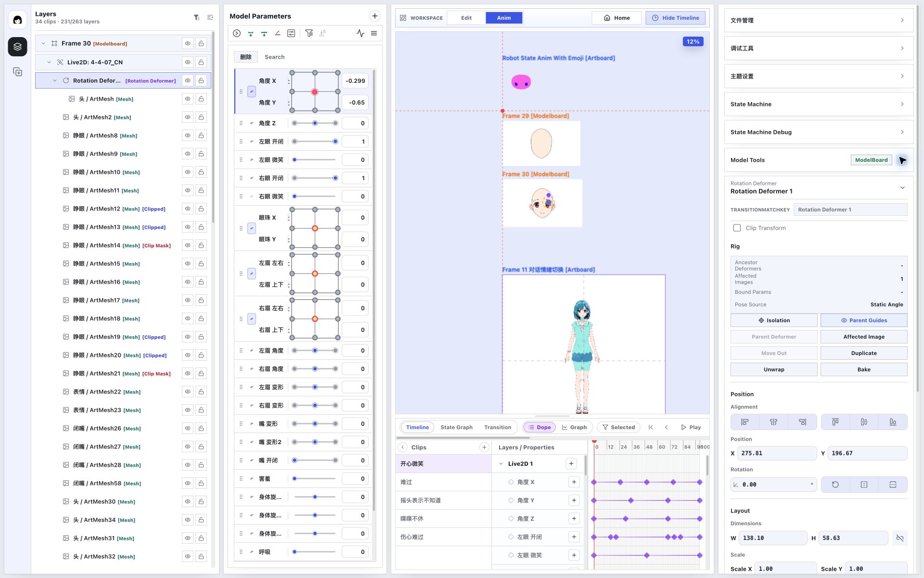This screenshot has width=924, height=578.
Task: Toggle visibility of Frame 30 modelboard
Action: click(188, 43)
